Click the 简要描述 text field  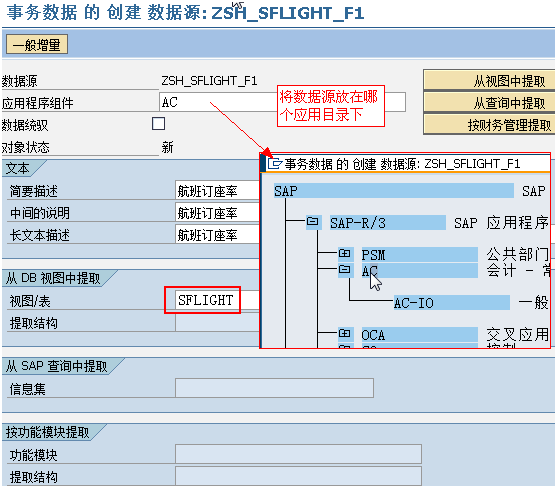click(x=217, y=191)
